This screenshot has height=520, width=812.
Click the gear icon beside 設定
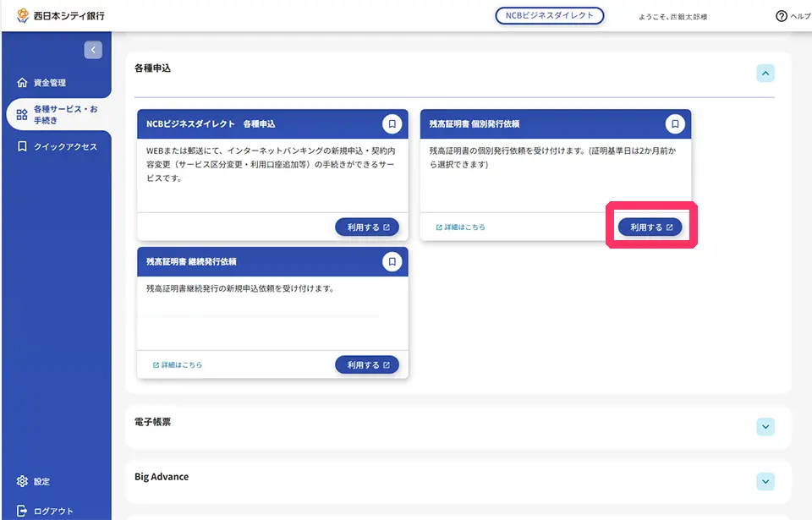click(x=22, y=481)
